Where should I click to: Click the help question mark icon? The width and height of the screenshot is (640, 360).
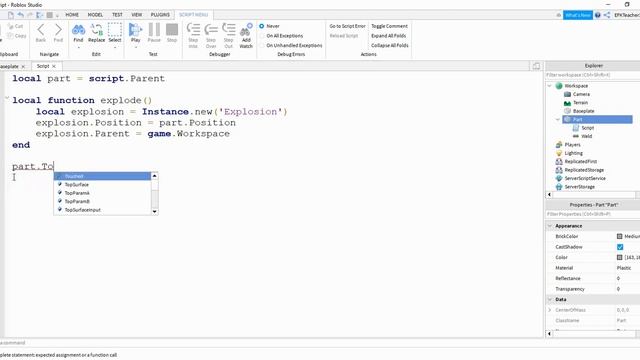[598, 15]
